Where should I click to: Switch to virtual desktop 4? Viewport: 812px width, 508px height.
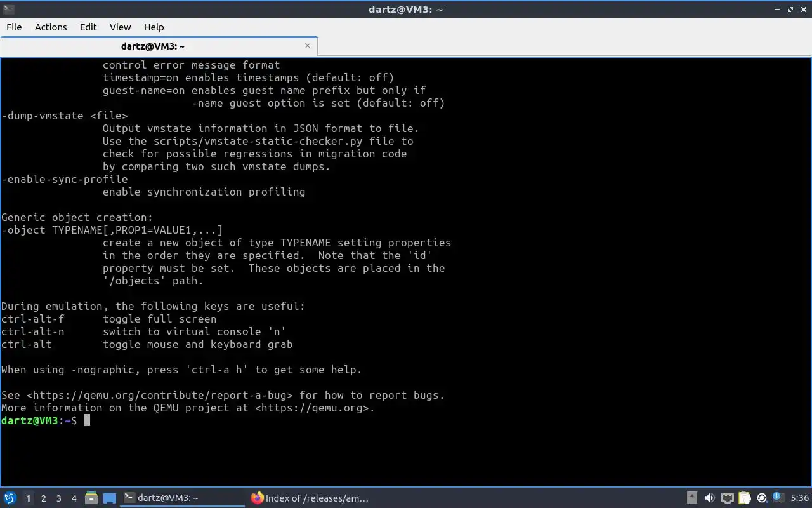click(x=74, y=498)
